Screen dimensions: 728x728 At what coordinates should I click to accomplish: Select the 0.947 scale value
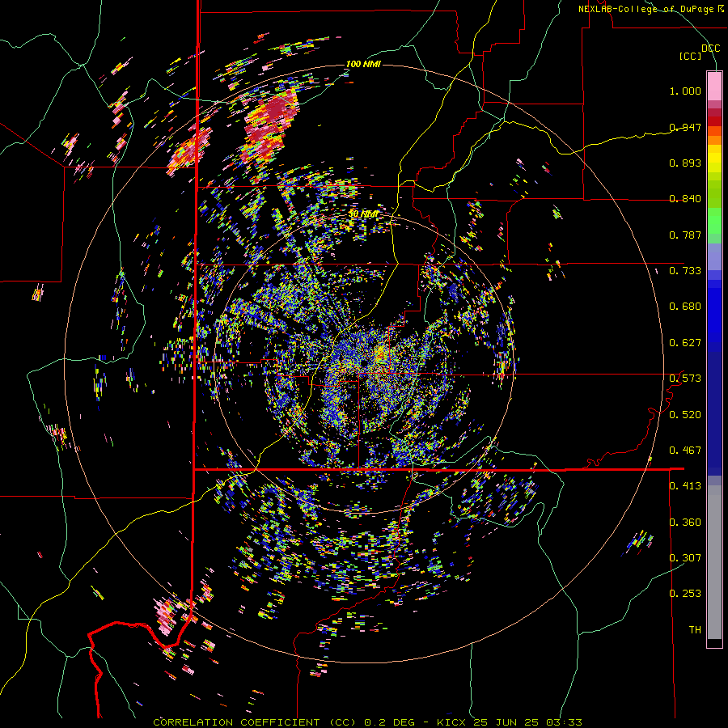point(685,127)
